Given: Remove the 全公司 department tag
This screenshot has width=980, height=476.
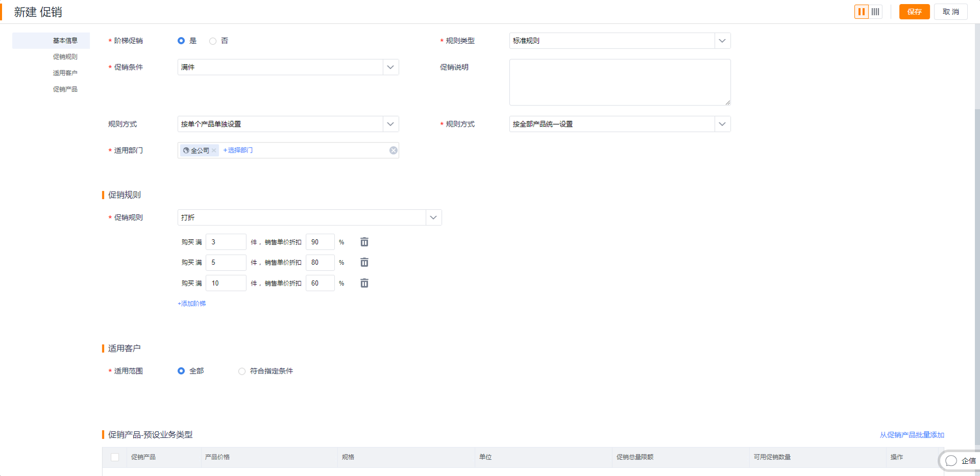Looking at the screenshot, I should 214,150.
